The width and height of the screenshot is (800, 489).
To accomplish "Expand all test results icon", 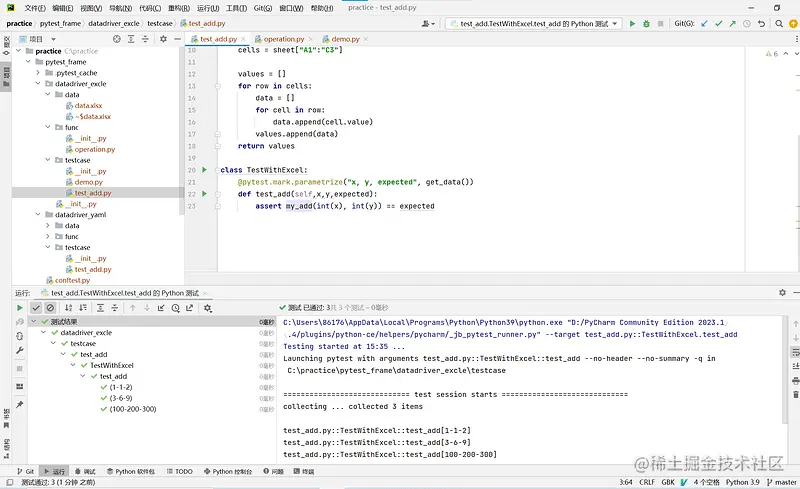I will pyautogui.click(x=101, y=308).
